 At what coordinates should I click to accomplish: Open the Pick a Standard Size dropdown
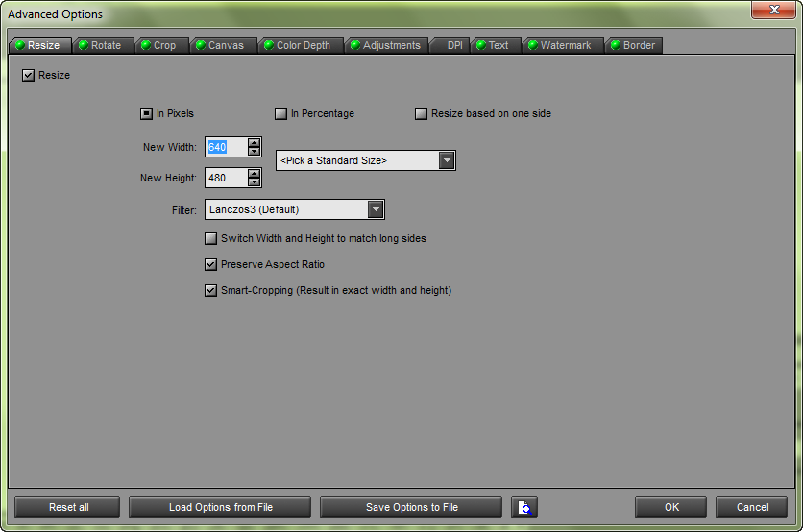tap(366, 160)
